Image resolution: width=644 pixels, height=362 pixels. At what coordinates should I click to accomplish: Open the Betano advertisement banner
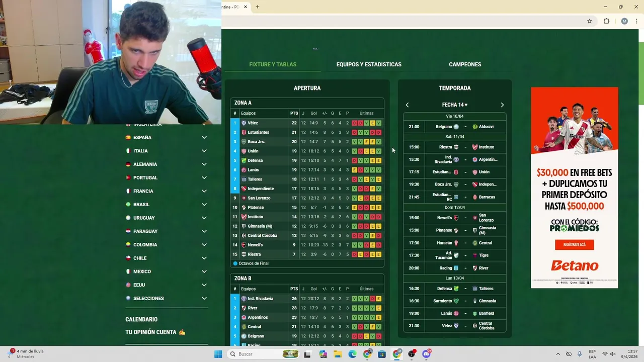point(575,188)
